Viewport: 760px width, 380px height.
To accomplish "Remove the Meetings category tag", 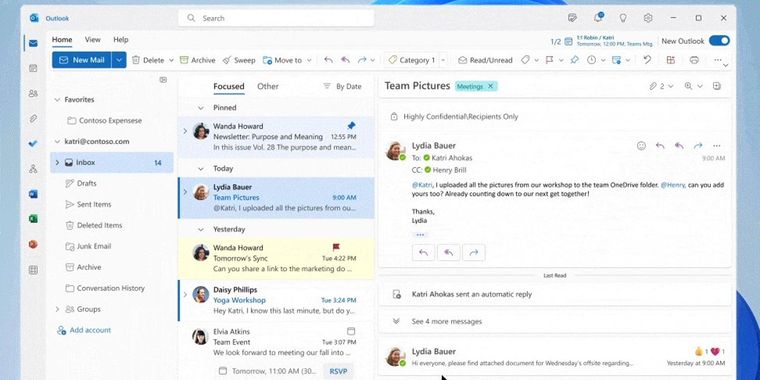I will pos(490,86).
